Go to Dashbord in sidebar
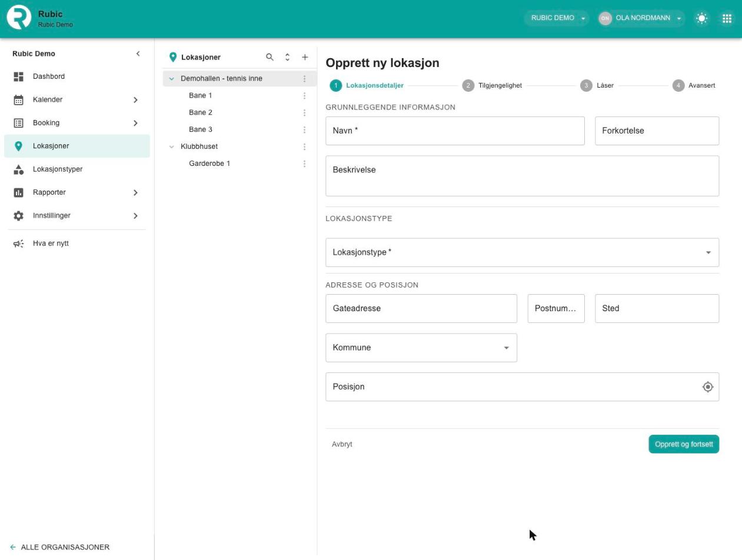742x560 pixels. coord(77,76)
